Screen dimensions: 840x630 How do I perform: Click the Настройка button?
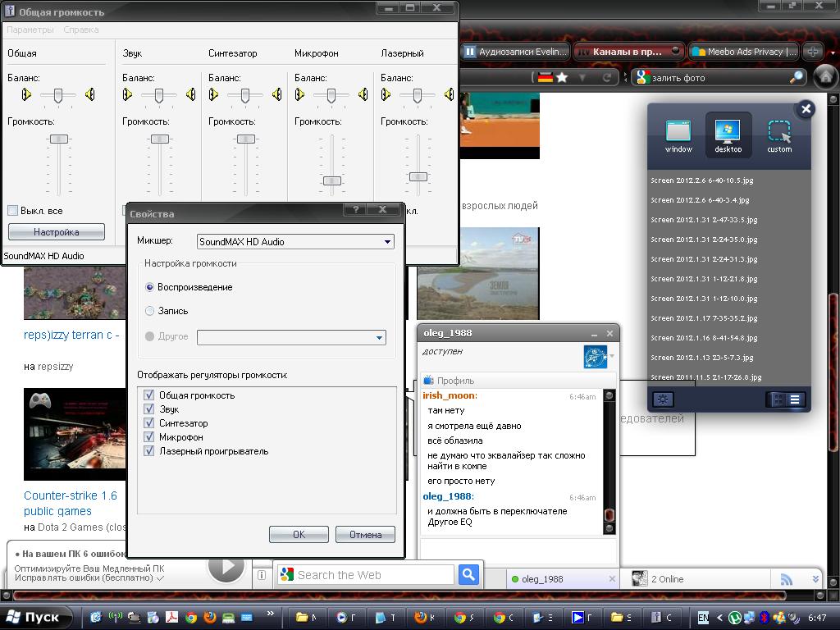(x=56, y=232)
